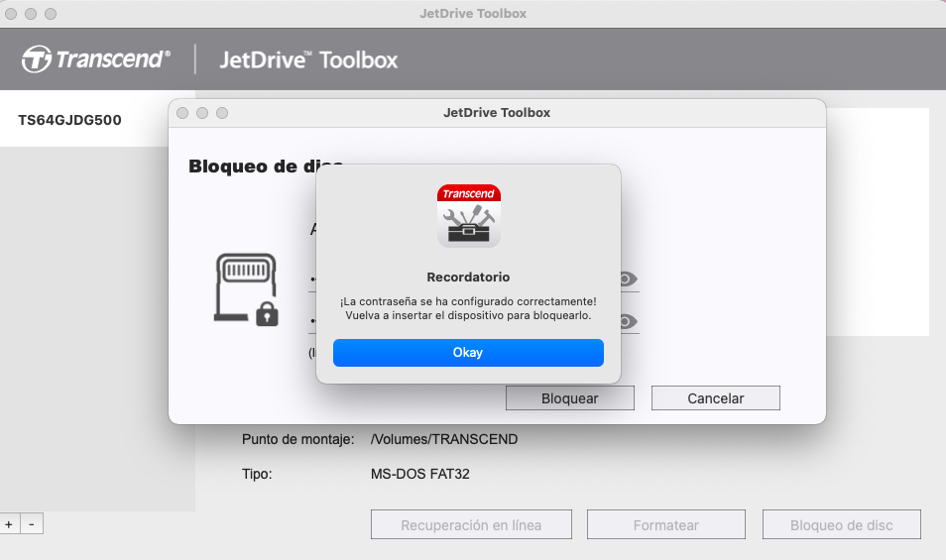Click the Bloquear button
946x560 pixels.
click(x=570, y=398)
